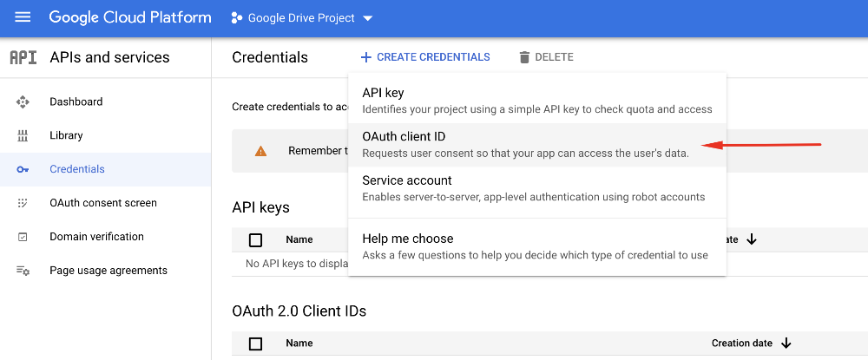
Task: Click the orange warning triangle icon
Action: [260, 151]
